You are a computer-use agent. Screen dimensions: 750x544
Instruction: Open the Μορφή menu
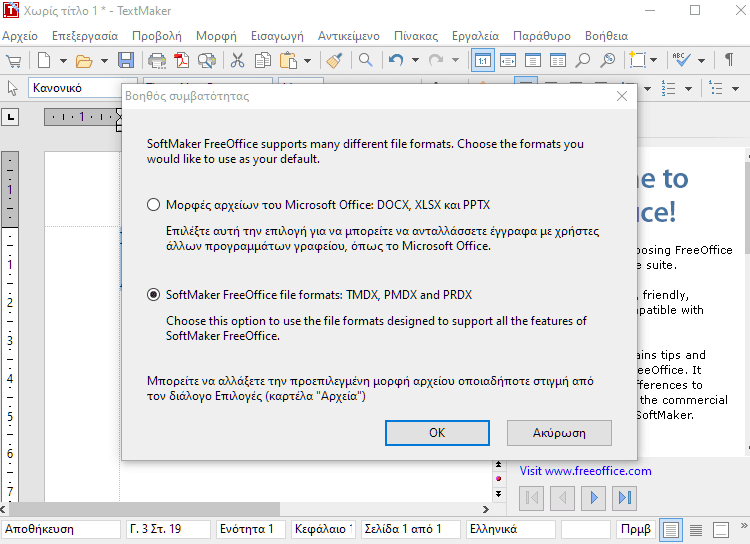click(x=216, y=36)
